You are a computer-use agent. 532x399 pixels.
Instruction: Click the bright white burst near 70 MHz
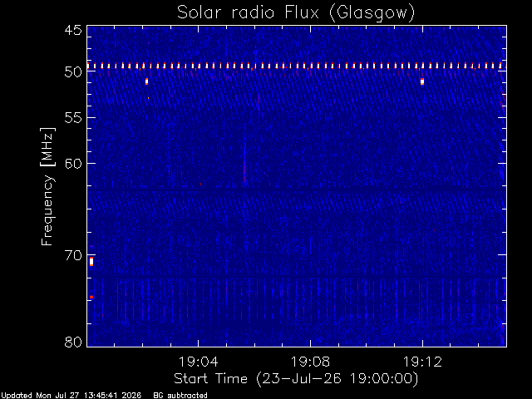[91, 262]
